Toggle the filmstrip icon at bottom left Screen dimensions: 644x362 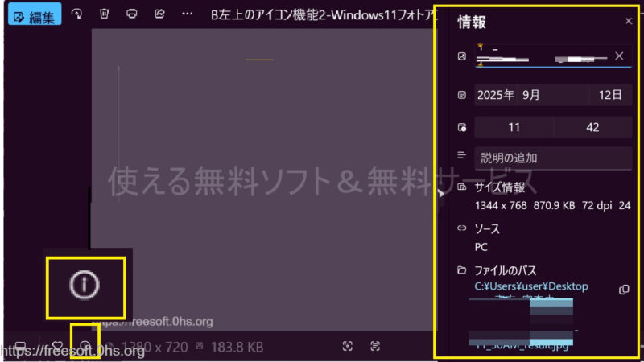20,347
